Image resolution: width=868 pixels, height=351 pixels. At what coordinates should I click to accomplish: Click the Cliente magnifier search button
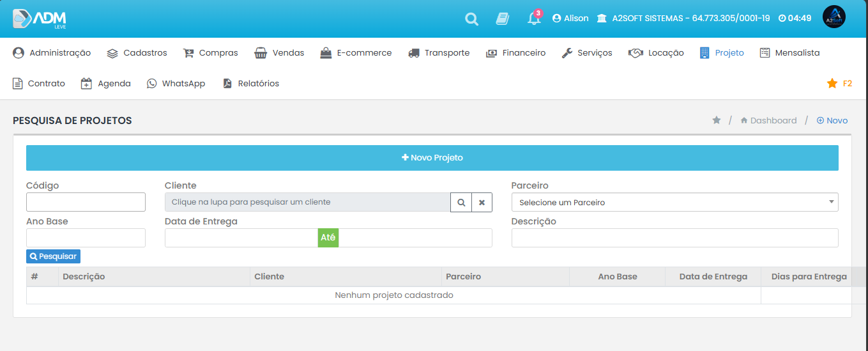461,202
